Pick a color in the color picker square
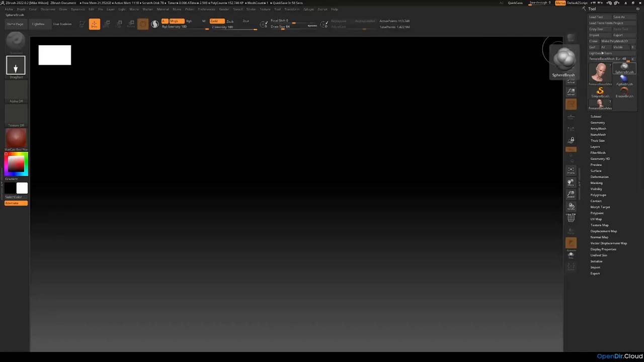This screenshot has height=362, width=644. (x=16, y=164)
